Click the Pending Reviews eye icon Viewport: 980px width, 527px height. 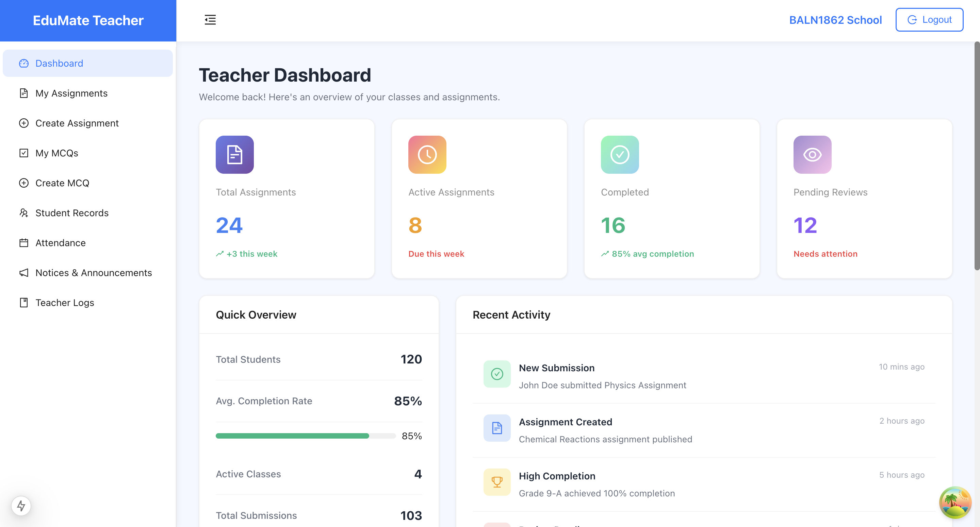(812, 155)
